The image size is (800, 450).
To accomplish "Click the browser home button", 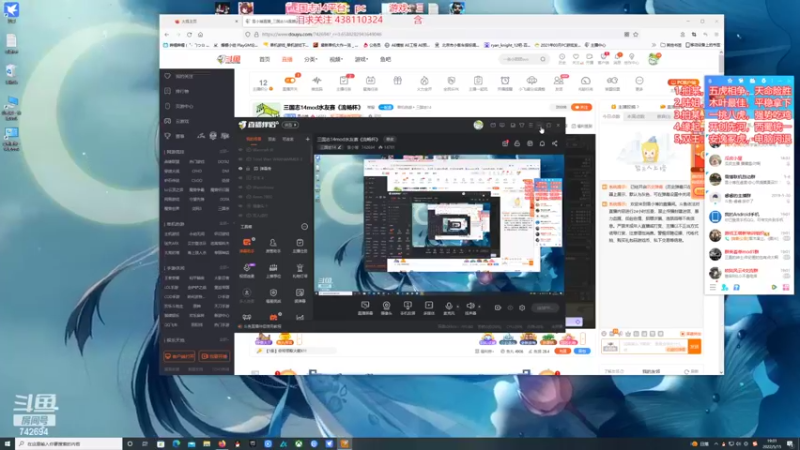I will [201, 34].
